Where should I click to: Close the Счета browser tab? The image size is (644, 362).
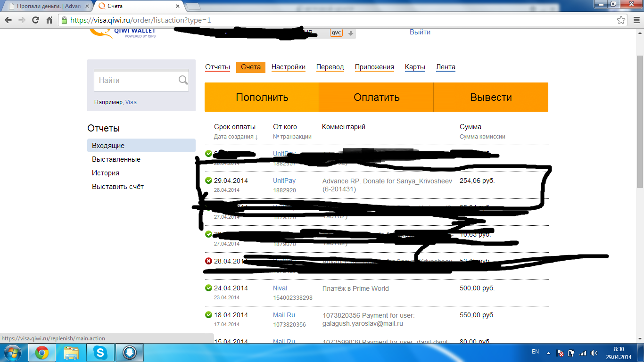pos(178,6)
